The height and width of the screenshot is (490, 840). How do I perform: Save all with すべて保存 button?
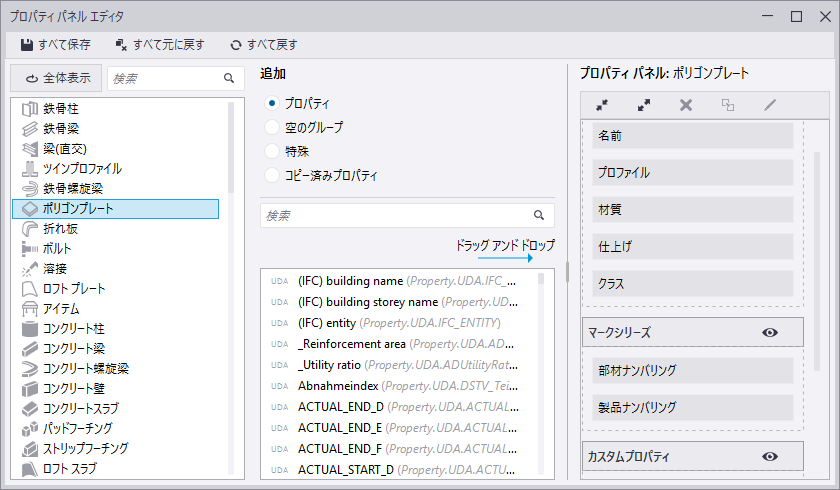(x=56, y=45)
